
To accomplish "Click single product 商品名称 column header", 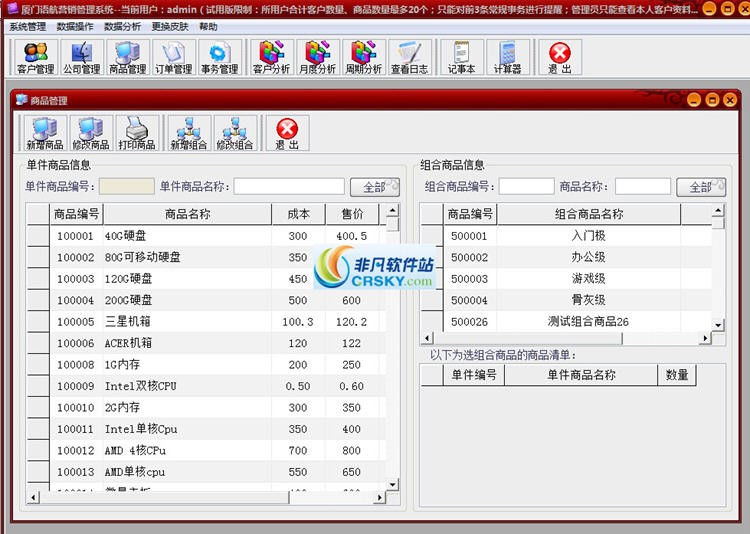I will click(188, 214).
